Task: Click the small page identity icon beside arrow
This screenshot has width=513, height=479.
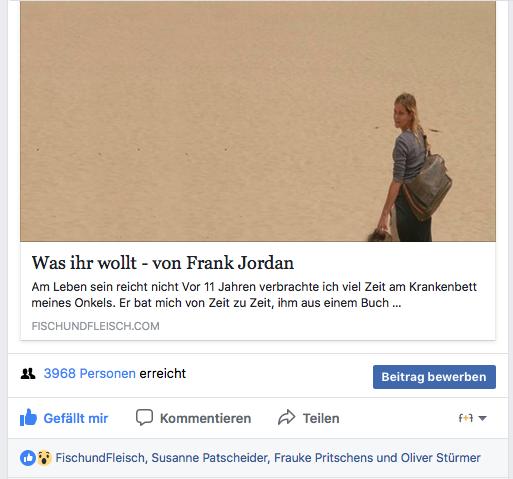Action: coord(466,418)
